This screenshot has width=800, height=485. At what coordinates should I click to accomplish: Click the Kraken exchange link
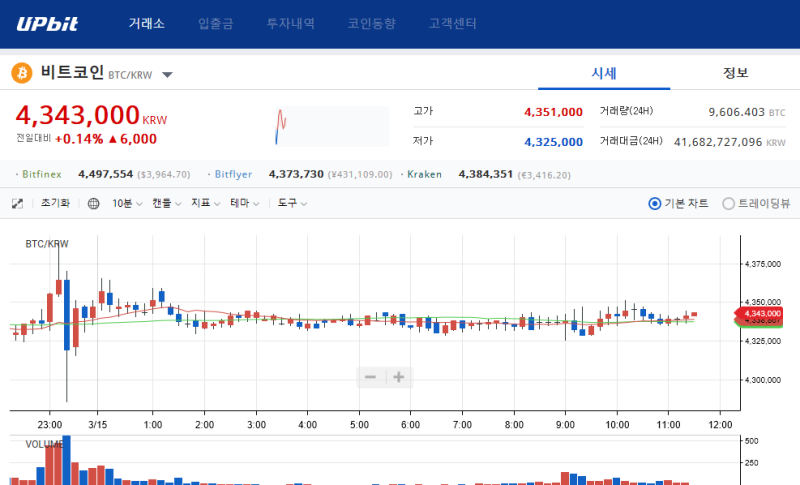(x=424, y=174)
